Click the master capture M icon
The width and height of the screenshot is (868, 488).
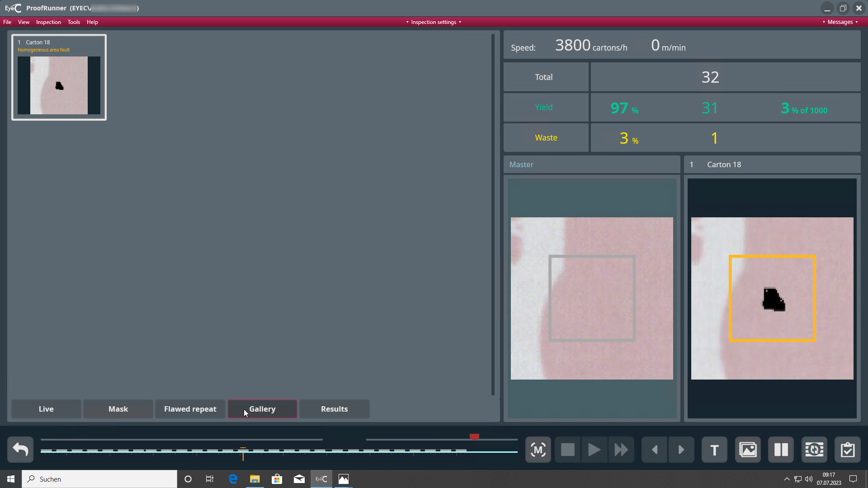[538, 450]
